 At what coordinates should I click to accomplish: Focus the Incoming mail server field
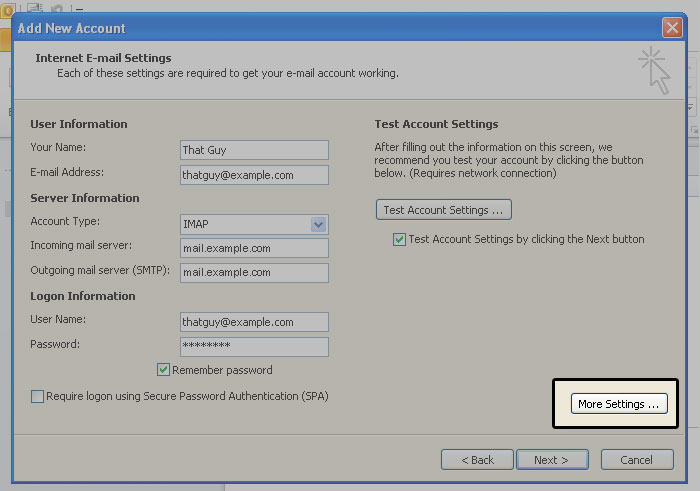click(x=254, y=248)
